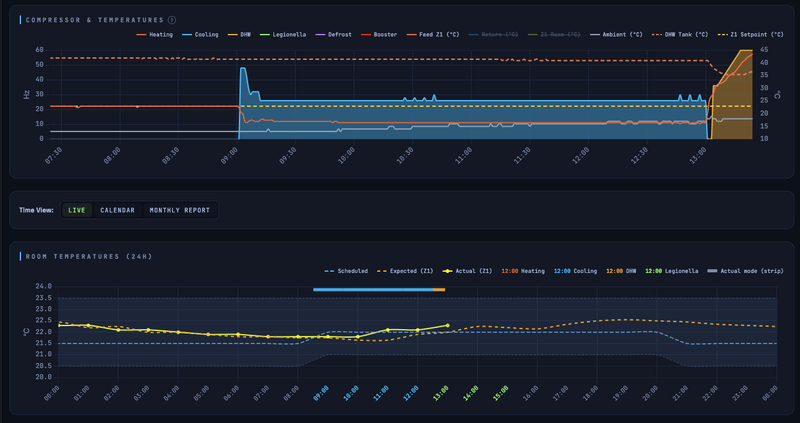Toggle the Actual (Z1) legend entry

[467, 271]
